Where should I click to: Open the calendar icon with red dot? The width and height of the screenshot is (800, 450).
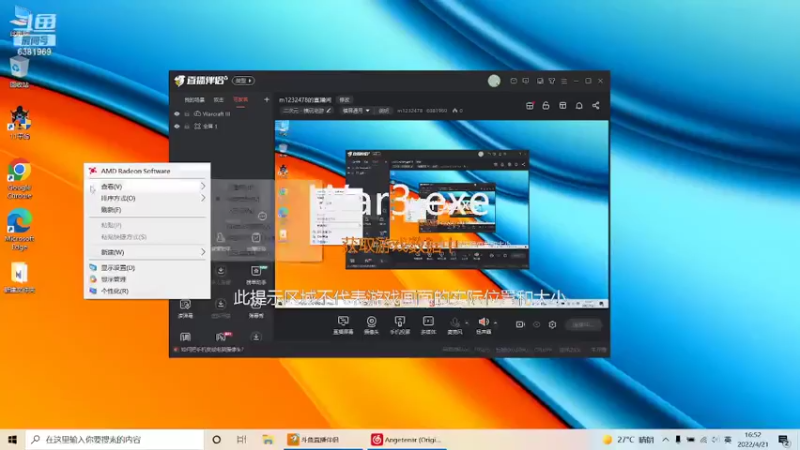(530, 106)
